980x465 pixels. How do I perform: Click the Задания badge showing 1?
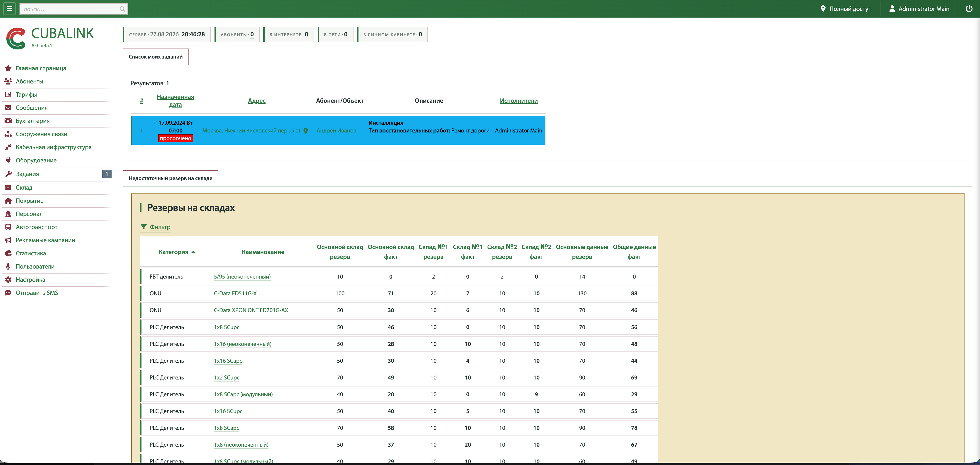pyautogui.click(x=107, y=174)
